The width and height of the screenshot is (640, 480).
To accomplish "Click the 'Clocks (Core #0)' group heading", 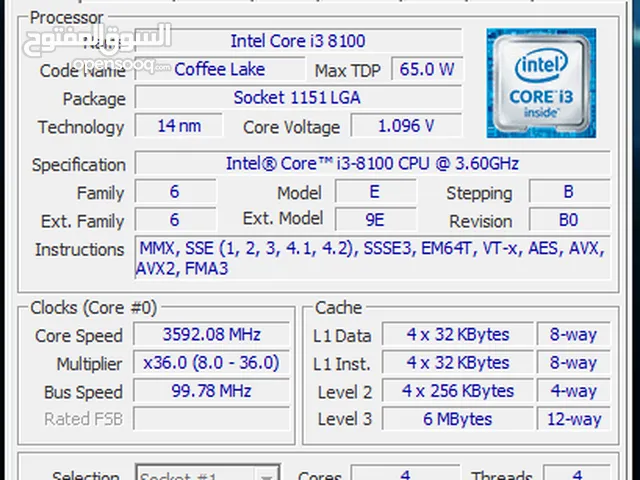I will pos(93,308).
